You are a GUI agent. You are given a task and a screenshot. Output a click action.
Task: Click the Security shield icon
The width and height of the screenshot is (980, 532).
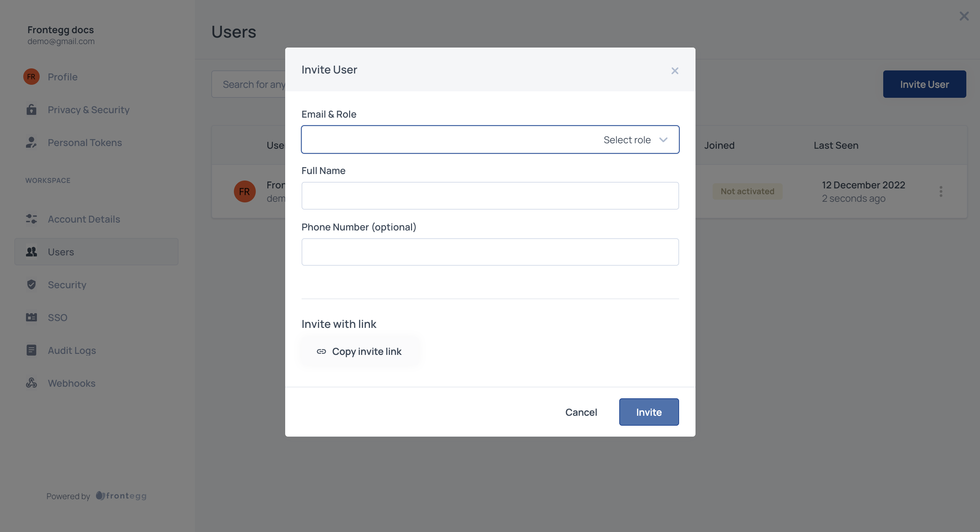pyautogui.click(x=31, y=284)
